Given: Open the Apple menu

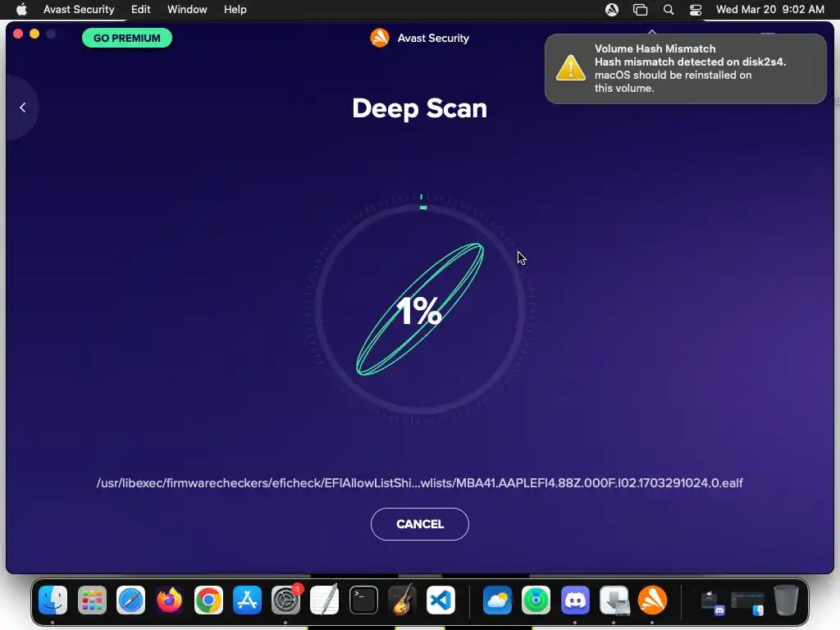Looking at the screenshot, I should coord(21,10).
